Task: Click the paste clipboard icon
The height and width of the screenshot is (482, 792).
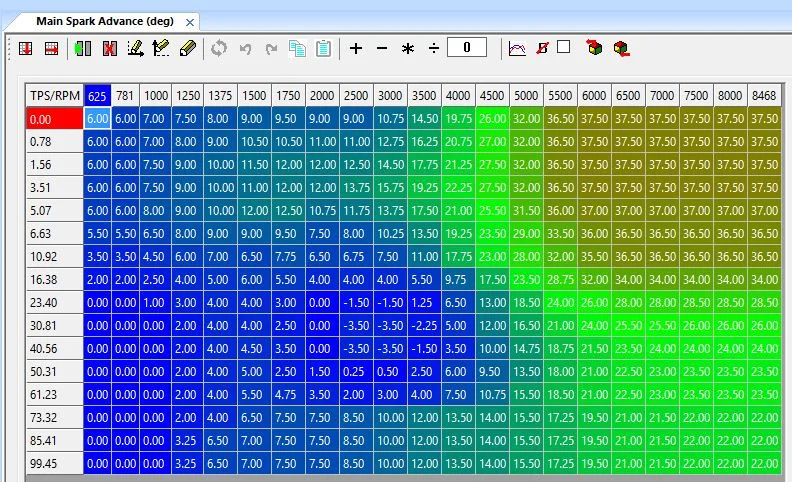Action: (x=323, y=47)
